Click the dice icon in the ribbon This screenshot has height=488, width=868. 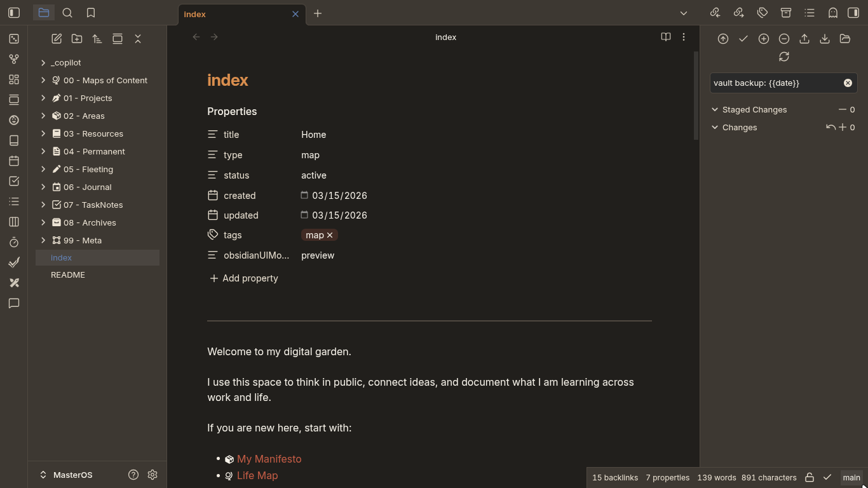pyautogui.click(x=14, y=39)
